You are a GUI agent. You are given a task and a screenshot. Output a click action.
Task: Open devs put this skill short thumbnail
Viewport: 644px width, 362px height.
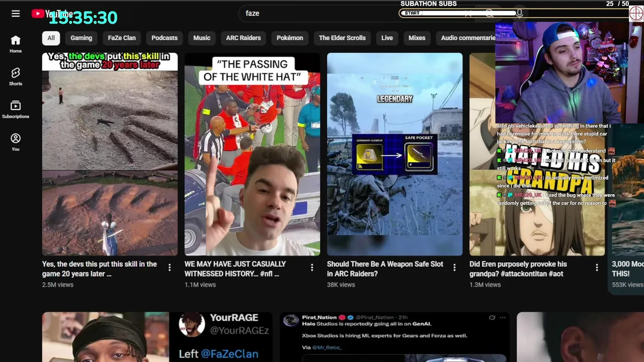click(x=110, y=154)
